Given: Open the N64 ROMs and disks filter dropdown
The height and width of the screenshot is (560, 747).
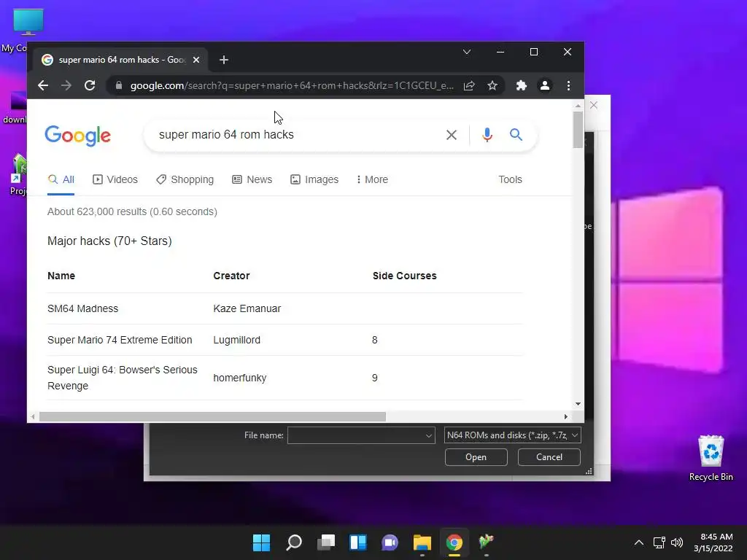Looking at the screenshot, I should click(x=512, y=435).
